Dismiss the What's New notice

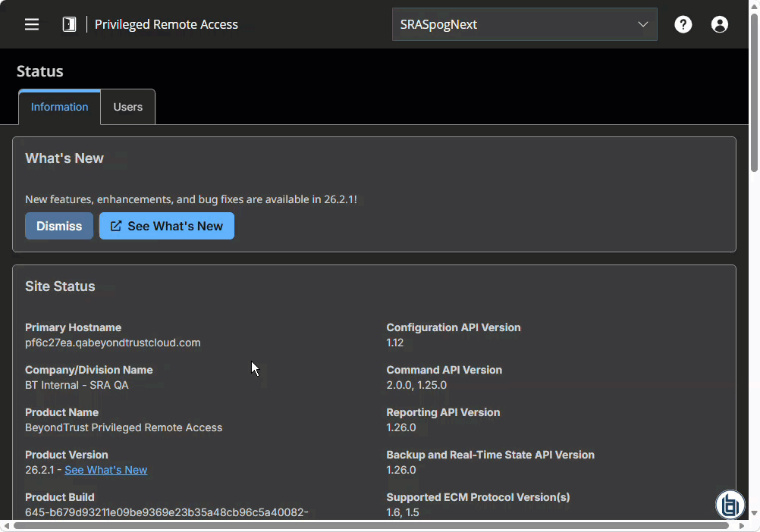[x=59, y=226]
